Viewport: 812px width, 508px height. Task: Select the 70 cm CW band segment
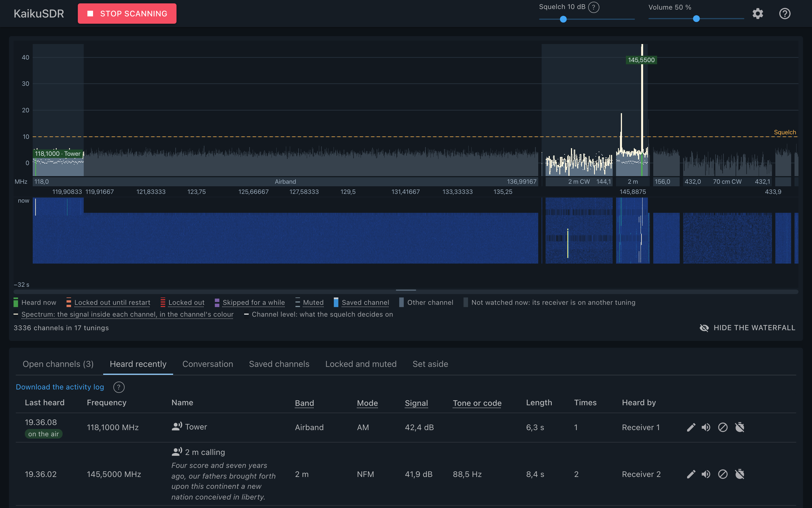tap(727, 182)
